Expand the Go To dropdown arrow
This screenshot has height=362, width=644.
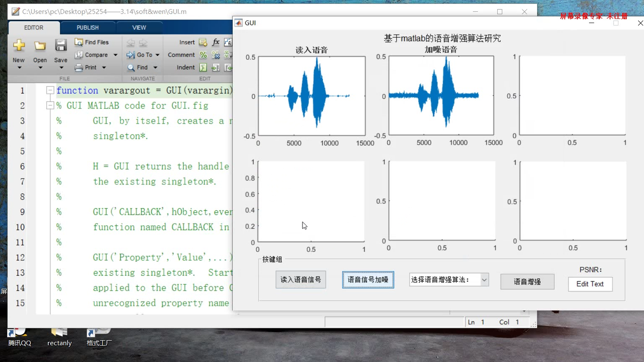[x=158, y=55]
